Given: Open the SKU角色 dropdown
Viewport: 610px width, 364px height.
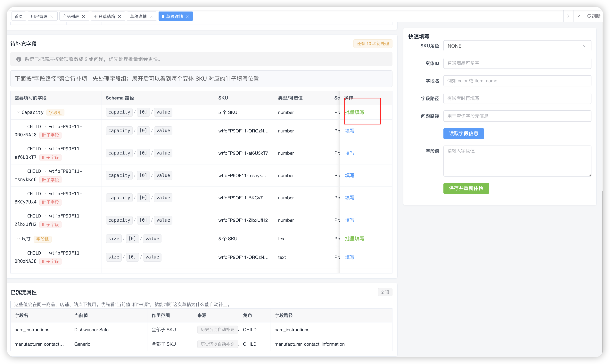Looking at the screenshot, I should point(517,46).
